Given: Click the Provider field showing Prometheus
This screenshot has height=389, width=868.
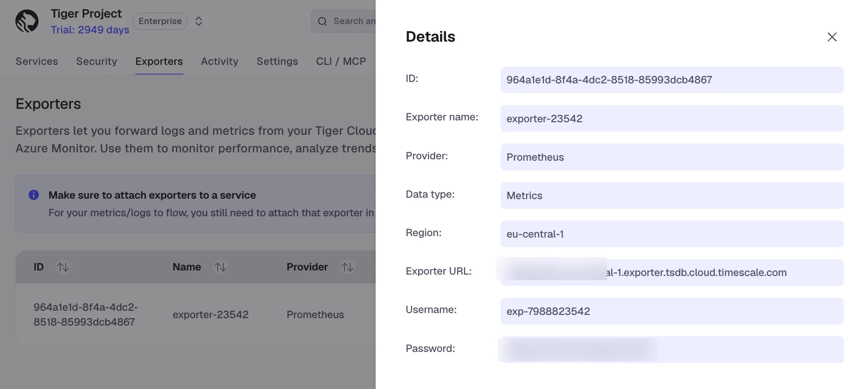Looking at the screenshot, I should point(672,157).
